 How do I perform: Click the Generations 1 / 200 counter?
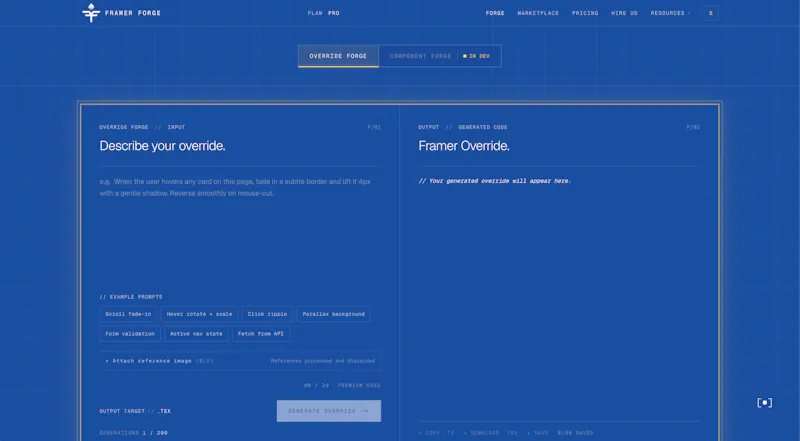pos(134,433)
